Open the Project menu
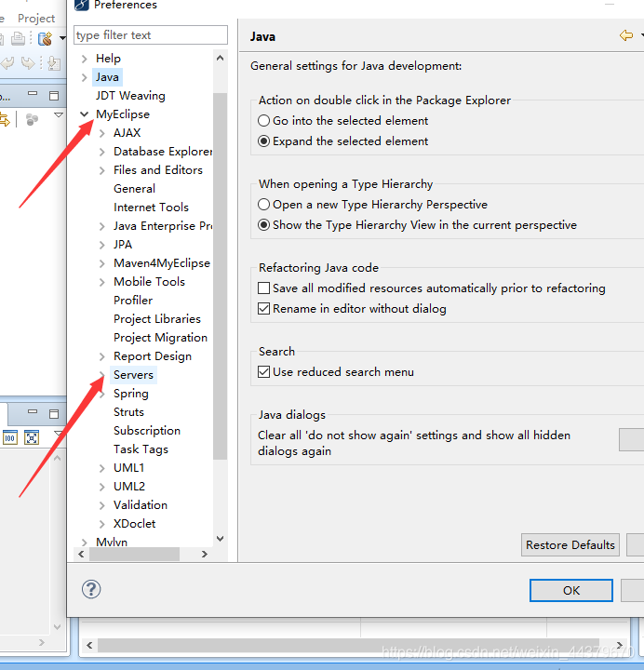The width and height of the screenshot is (644, 670). (36, 19)
